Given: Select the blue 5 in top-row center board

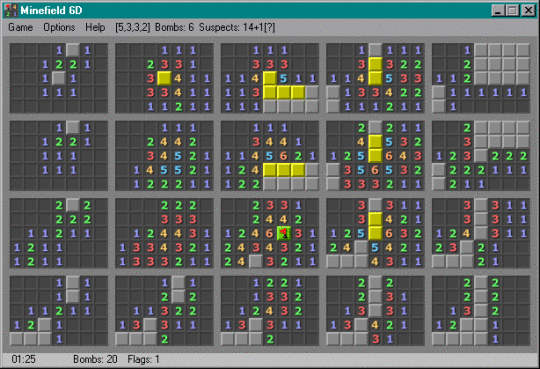Looking at the screenshot, I should (x=284, y=78).
